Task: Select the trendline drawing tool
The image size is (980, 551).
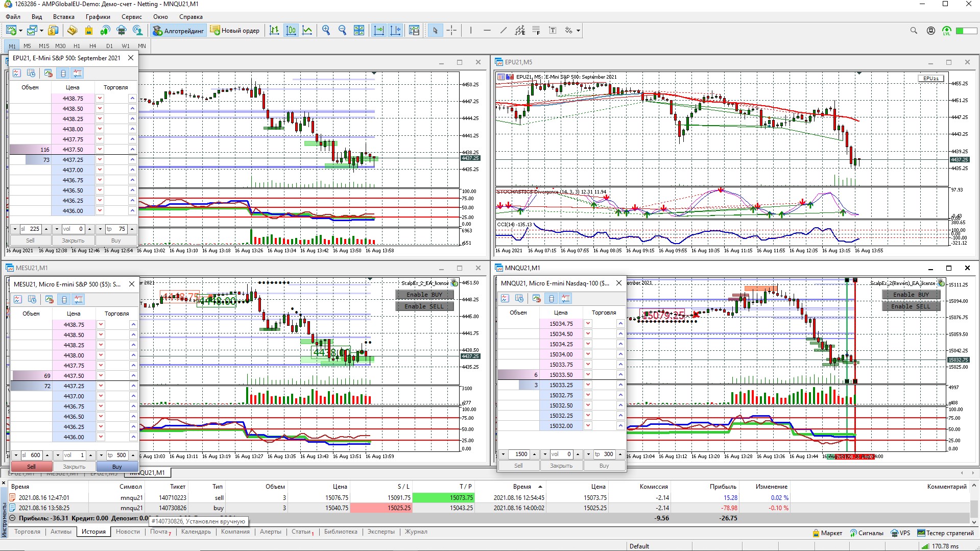Action: pos(504,31)
